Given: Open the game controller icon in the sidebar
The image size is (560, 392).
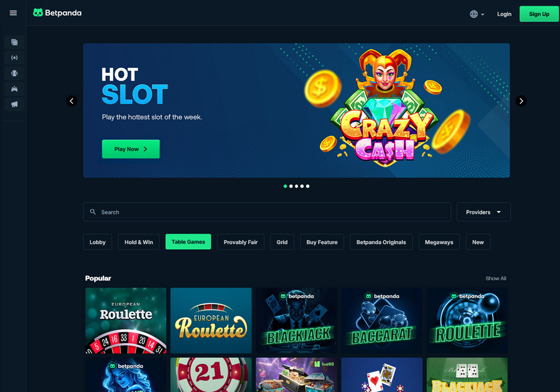Looking at the screenshot, I should point(15,89).
